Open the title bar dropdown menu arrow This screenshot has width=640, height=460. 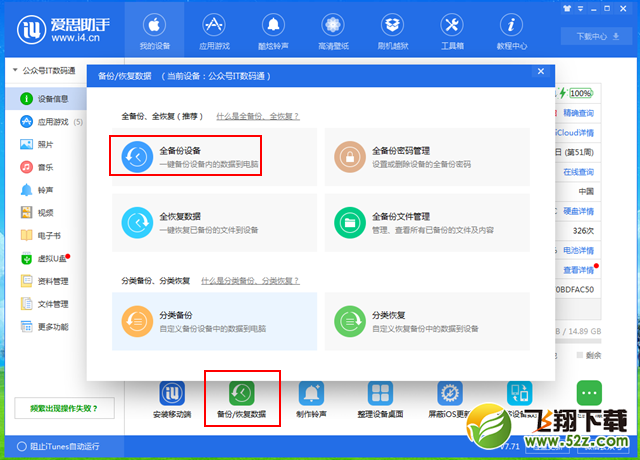pos(580,8)
